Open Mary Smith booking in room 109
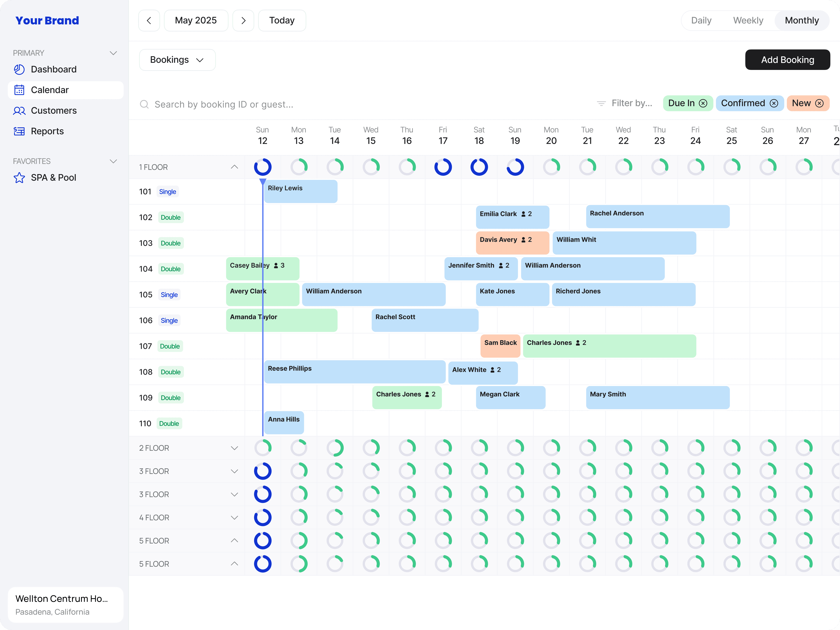 pyautogui.click(x=658, y=398)
